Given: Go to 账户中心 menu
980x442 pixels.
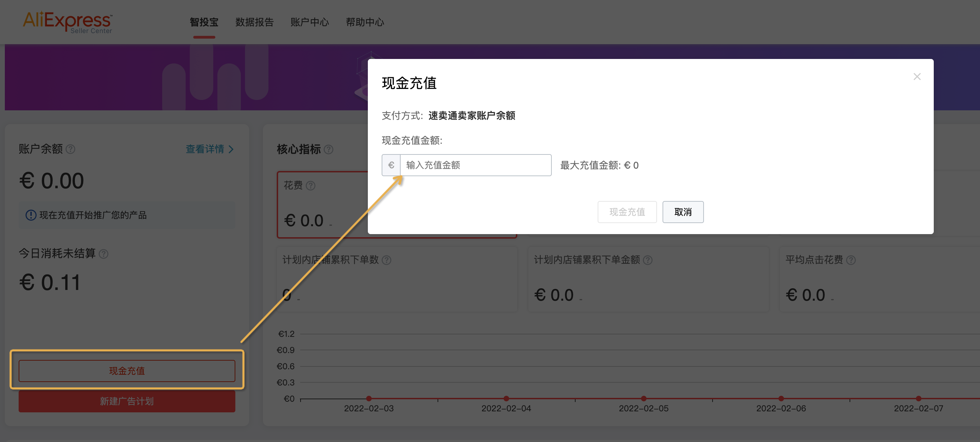Looking at the screenshot, I should pyautogui.click(x=310, y=22).
